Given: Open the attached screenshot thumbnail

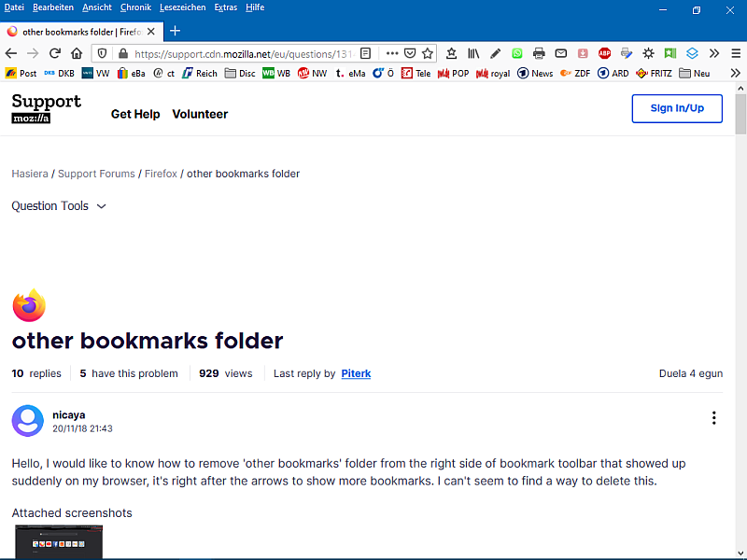Looking at the screenshot, I should pos(58,542).
